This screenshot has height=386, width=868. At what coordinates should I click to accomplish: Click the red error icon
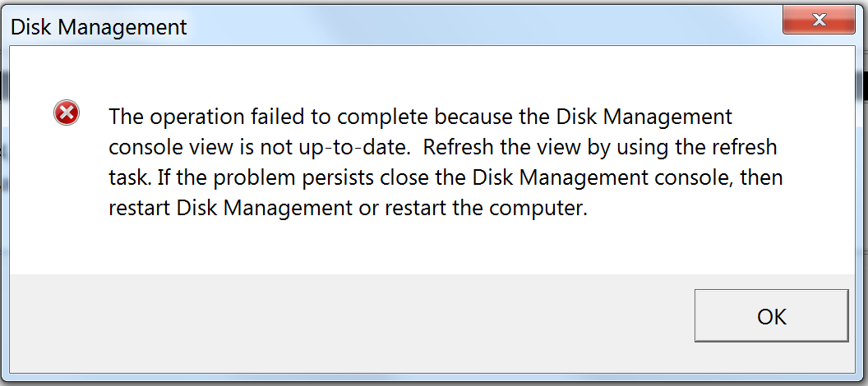coord(67,113)
